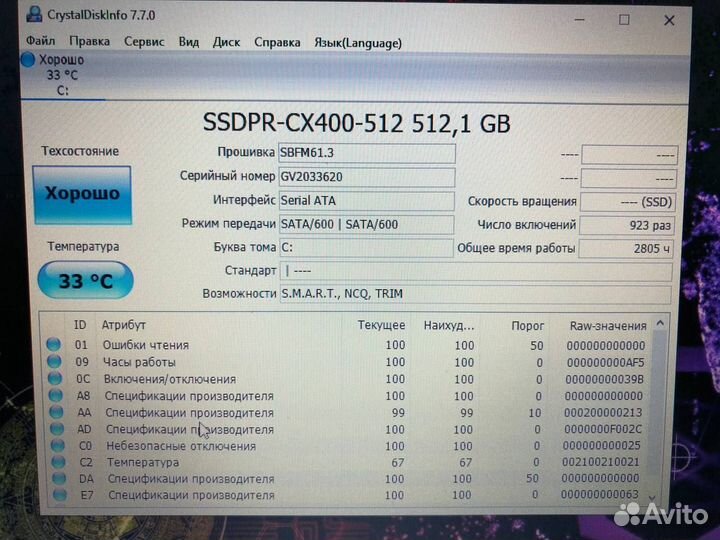Select the C: drive status icon in the disk bar
720x540 pixels.
tap(28, 60)
